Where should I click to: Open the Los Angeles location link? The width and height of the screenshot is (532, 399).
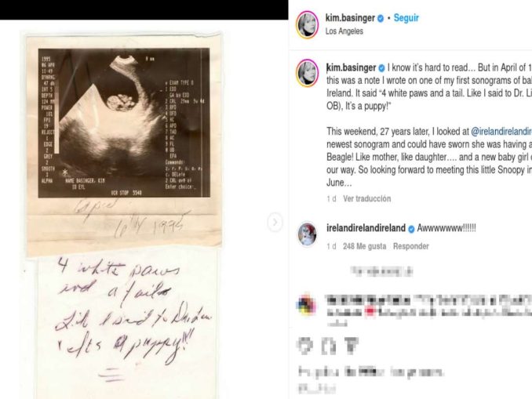[344, 31]
